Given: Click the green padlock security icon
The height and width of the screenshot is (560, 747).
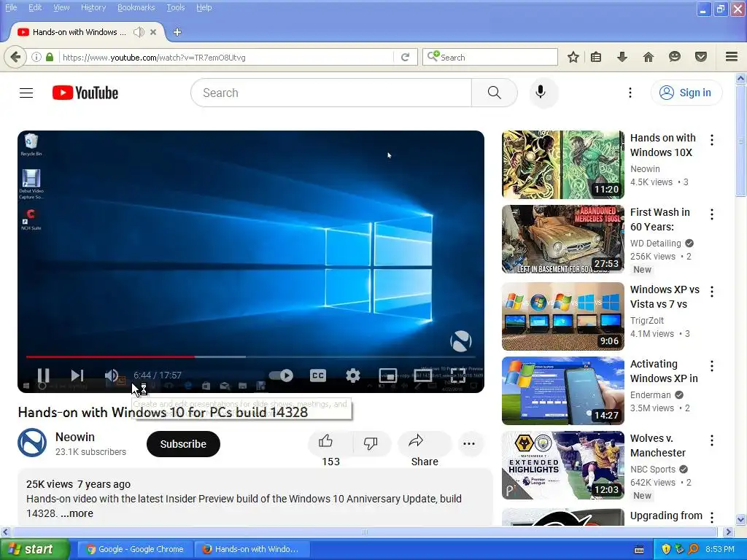Looking at the screenshot, I should [x=50, y=57].
